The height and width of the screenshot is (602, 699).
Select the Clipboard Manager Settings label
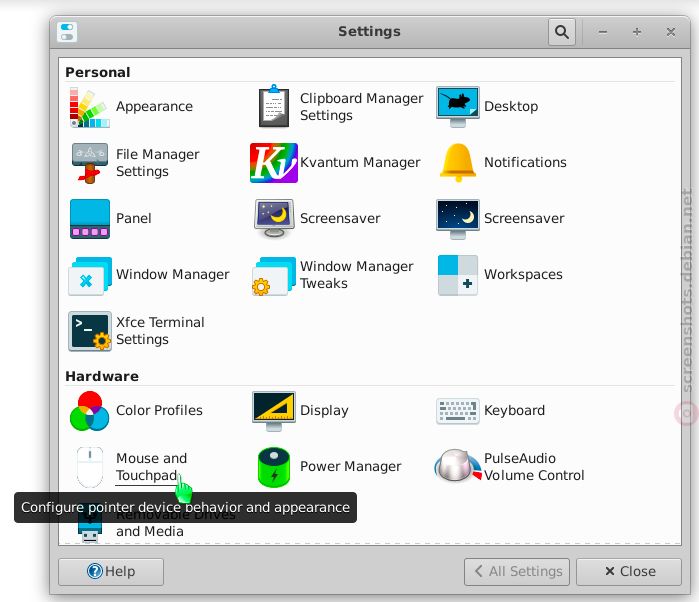pos(362,107)
